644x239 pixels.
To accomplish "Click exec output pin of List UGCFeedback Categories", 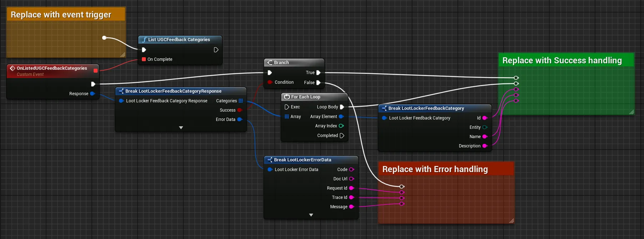I will pos(216,50).
